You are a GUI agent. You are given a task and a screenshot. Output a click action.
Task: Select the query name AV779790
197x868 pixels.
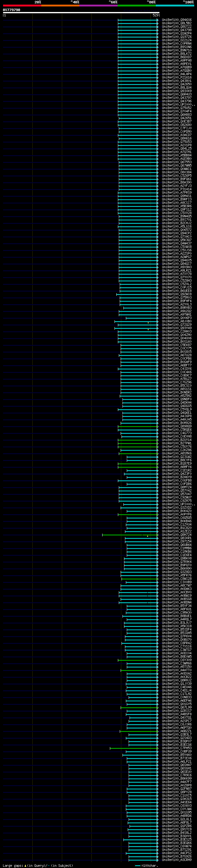(x=11, y=10)
